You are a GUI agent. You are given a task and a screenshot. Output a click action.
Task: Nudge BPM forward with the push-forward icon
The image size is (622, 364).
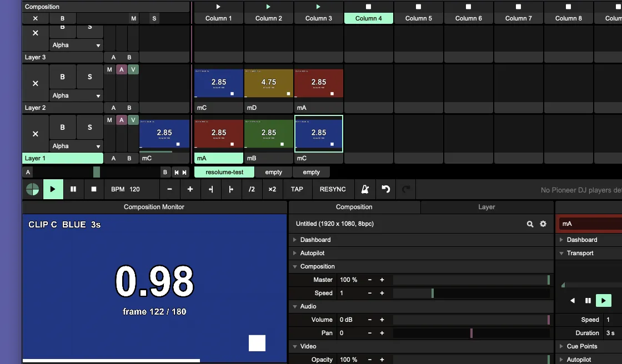(x=231, y=189)
